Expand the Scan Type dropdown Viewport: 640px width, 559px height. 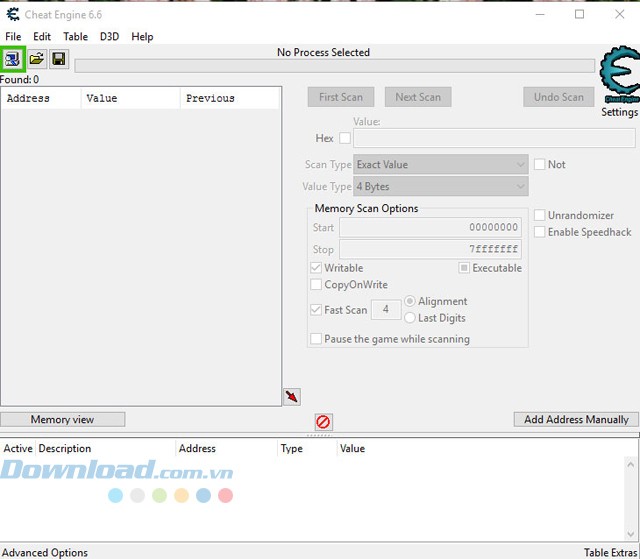pos(440,164)
